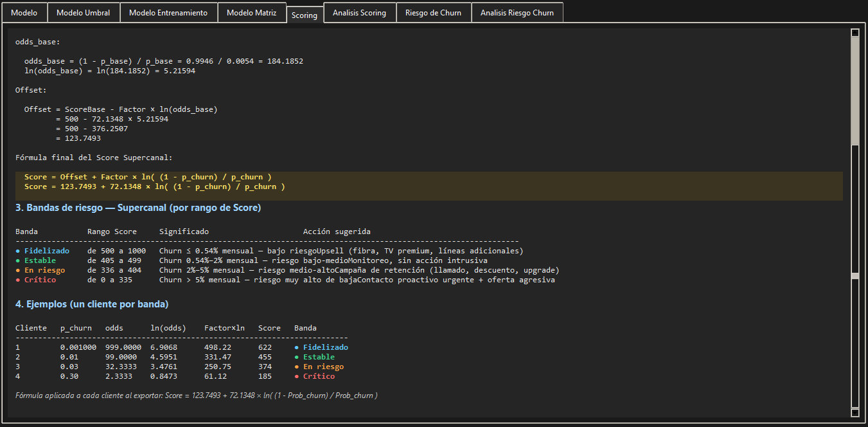Click the "Significado" column header
Screen dimensions: 868x427
[x=184, y=232]
